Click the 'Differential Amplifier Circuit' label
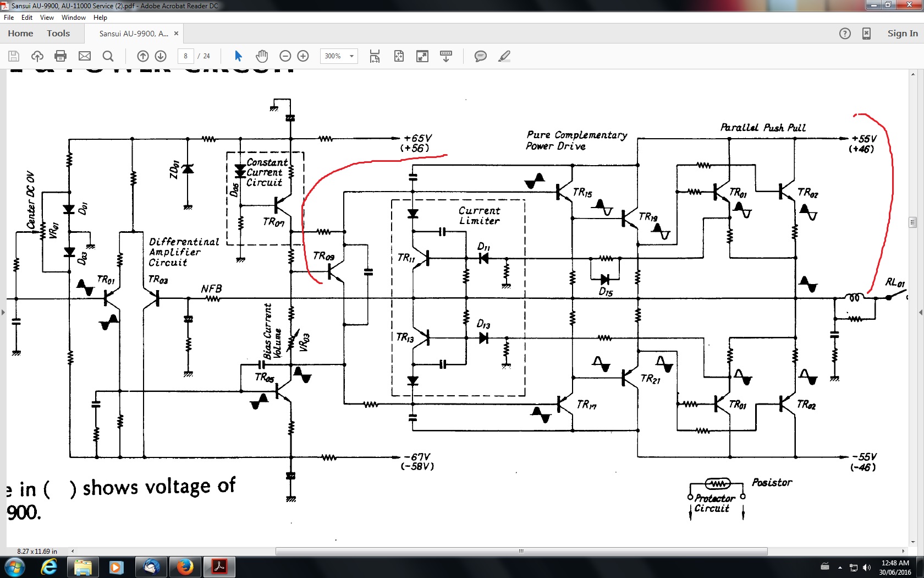924x578 pixels. pos(184,252)
